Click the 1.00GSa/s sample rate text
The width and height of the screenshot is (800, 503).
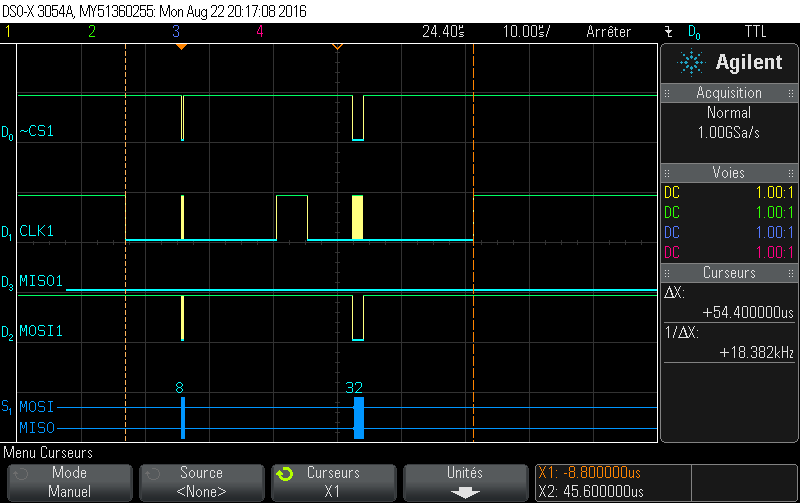pyautogui.click(x=729, y=133)
